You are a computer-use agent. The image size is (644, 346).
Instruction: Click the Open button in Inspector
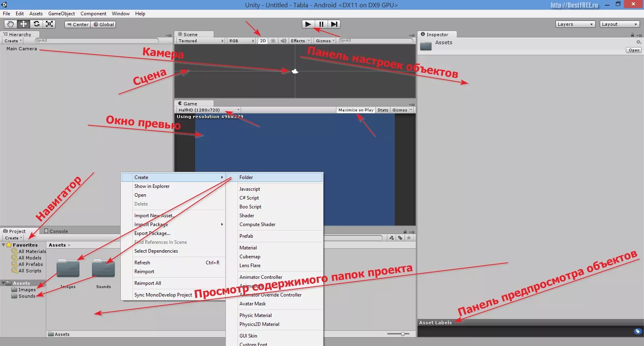[x=634, y=50]
